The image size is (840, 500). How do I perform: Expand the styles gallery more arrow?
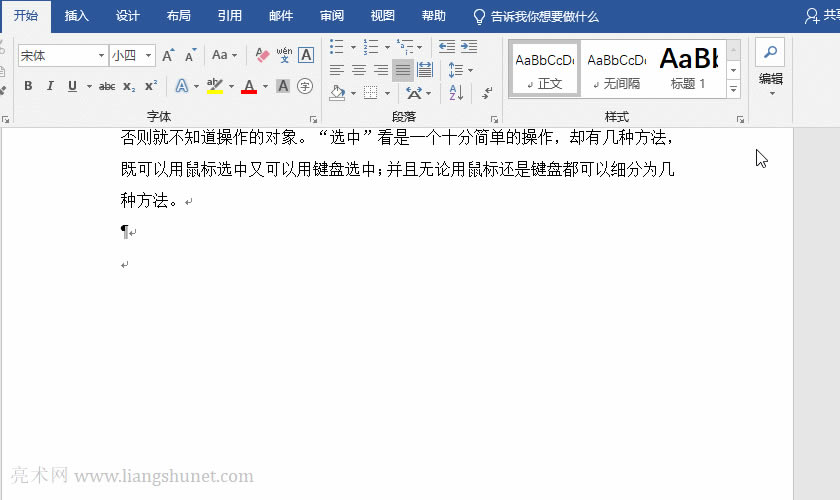pyautogui.click(x=733, y=90)
